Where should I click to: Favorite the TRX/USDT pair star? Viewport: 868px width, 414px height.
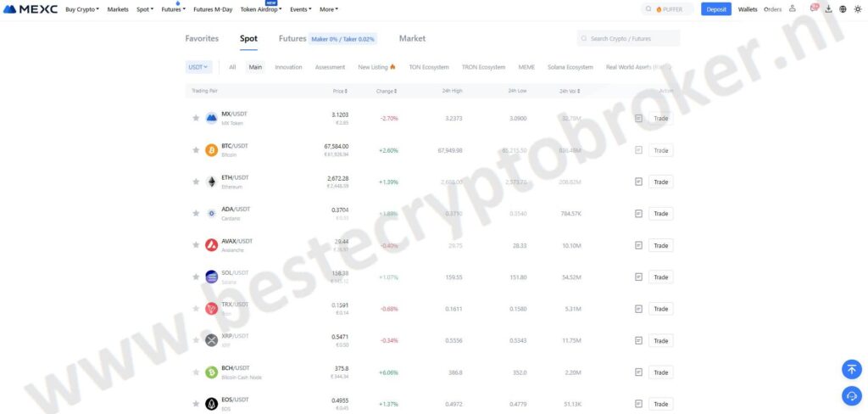coord(196,309)
